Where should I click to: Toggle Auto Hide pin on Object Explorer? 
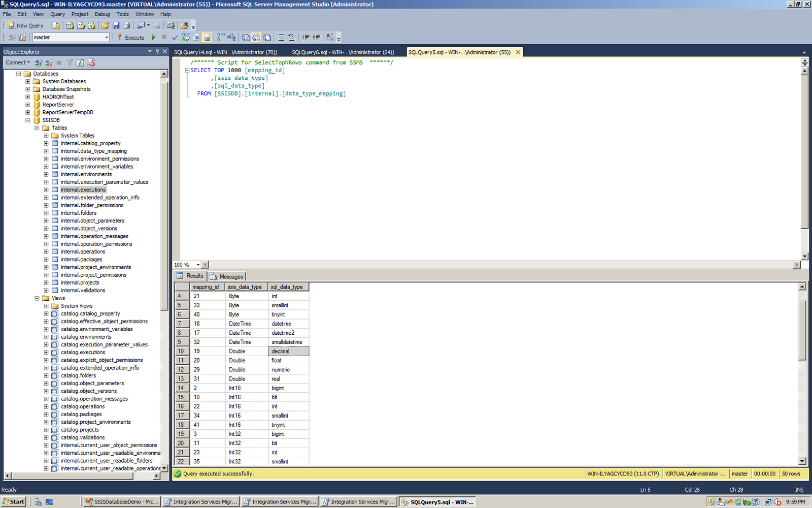point(157,51)
